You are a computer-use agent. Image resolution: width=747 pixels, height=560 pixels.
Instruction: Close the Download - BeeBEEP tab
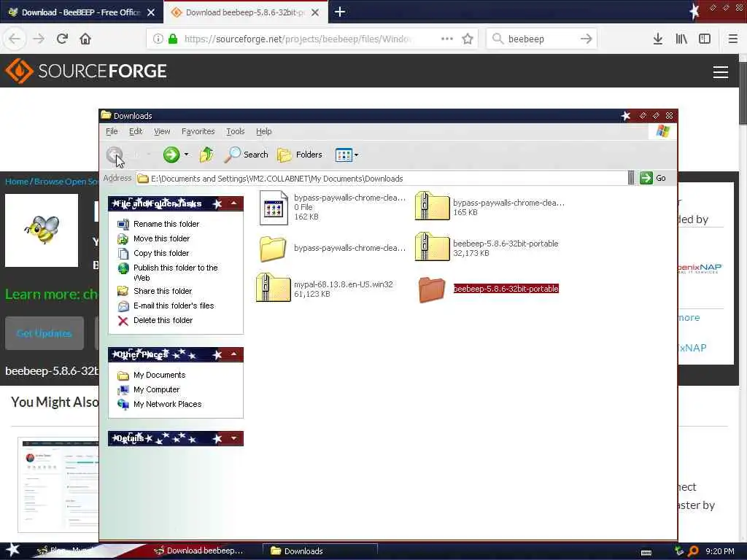tap(151, 12)
